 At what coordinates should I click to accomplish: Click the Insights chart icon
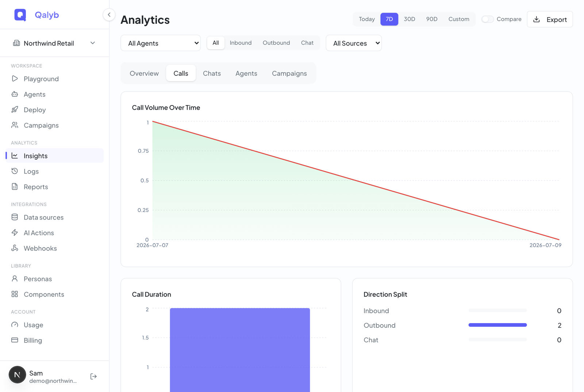[15, 156]
